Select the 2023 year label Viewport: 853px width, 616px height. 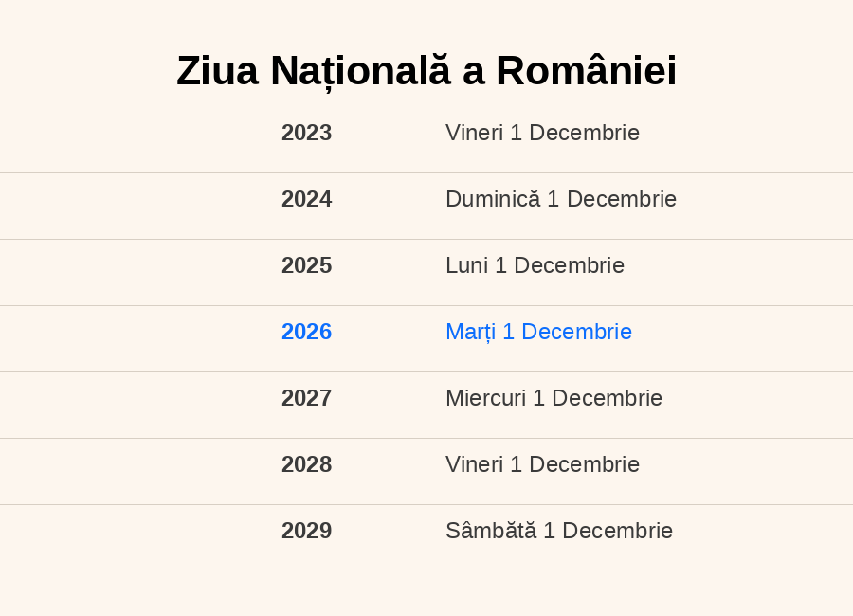tap(306, 133)
